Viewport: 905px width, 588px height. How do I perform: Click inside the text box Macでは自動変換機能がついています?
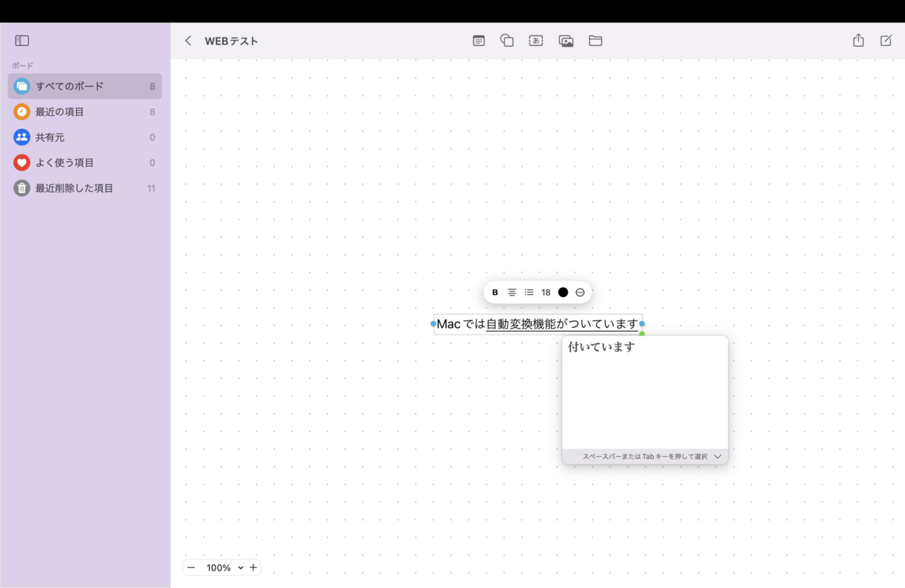pos(538,324)
